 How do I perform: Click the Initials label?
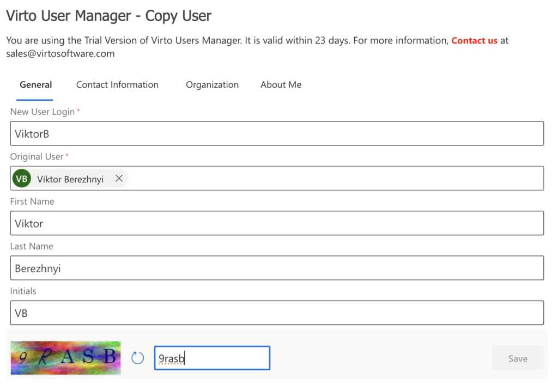[23, 291]
